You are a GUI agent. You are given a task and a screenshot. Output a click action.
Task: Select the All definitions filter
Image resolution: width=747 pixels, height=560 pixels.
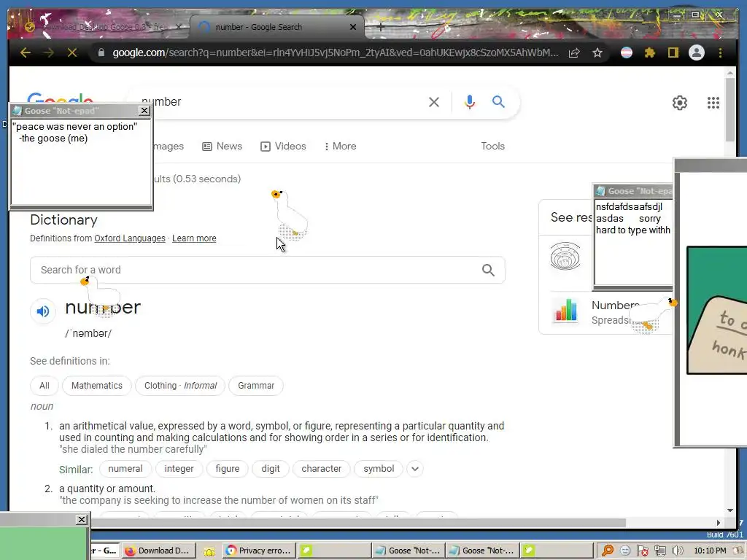pyautogui.click(x=44, y=386)
